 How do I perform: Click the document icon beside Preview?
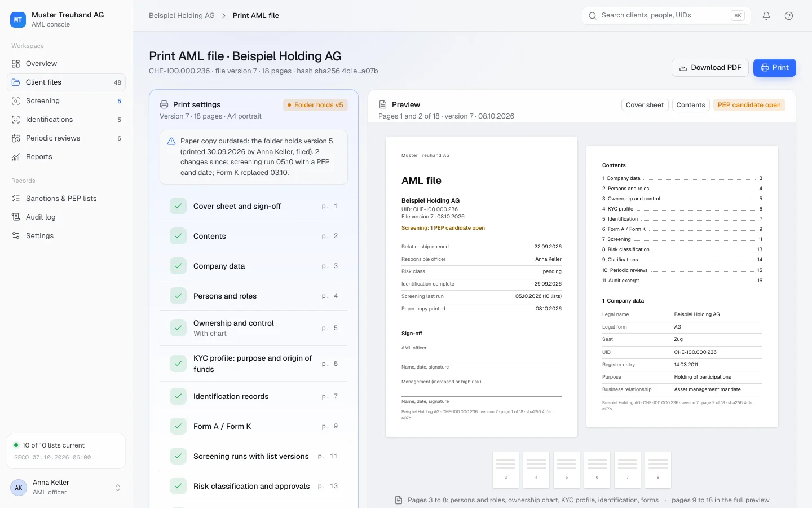[383, 104]
